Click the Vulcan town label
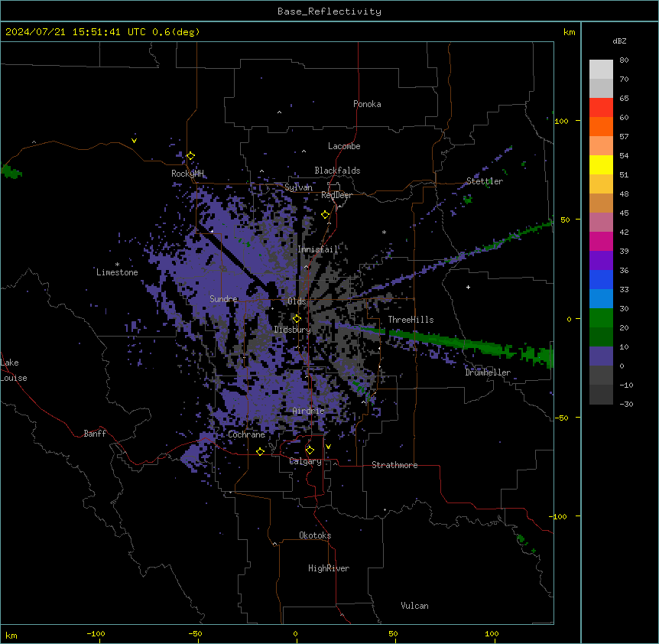The height and width of the screenshot is (644, 659). 415,606
